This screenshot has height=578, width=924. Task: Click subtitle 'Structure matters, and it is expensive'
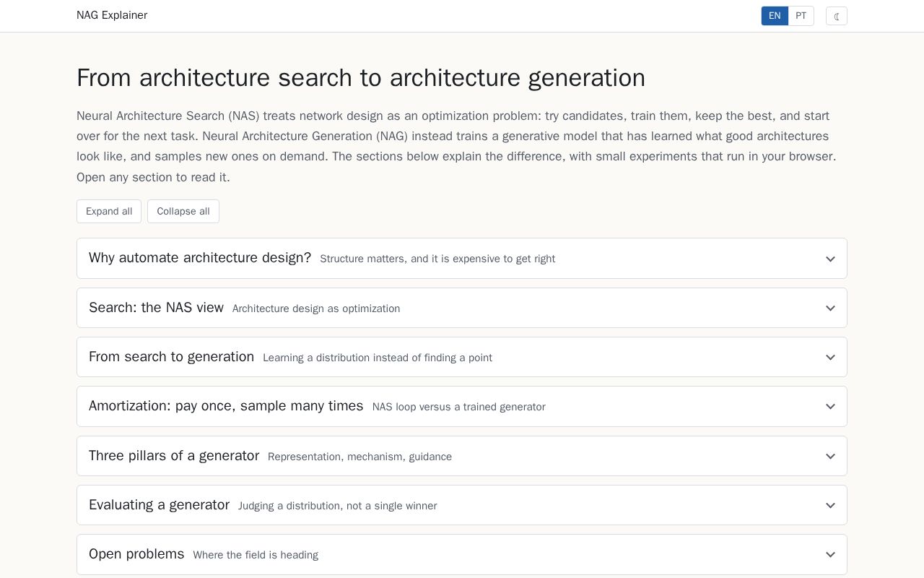[437, 259]
